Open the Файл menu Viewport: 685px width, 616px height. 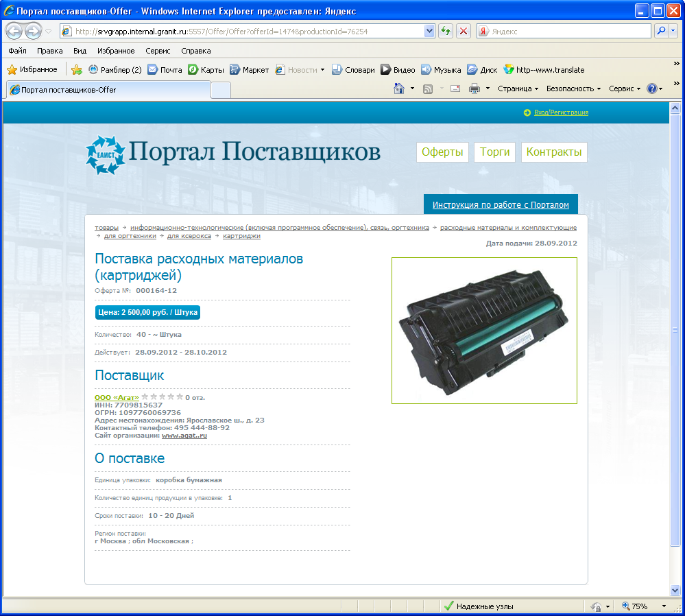click(17, 51)
